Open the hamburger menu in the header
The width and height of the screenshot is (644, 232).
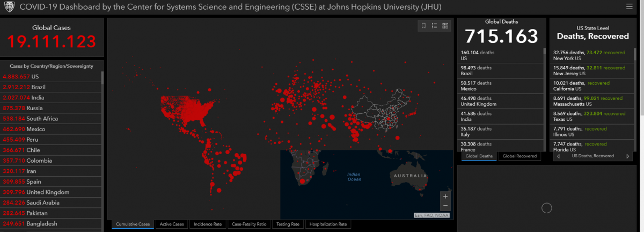point(629,7)
